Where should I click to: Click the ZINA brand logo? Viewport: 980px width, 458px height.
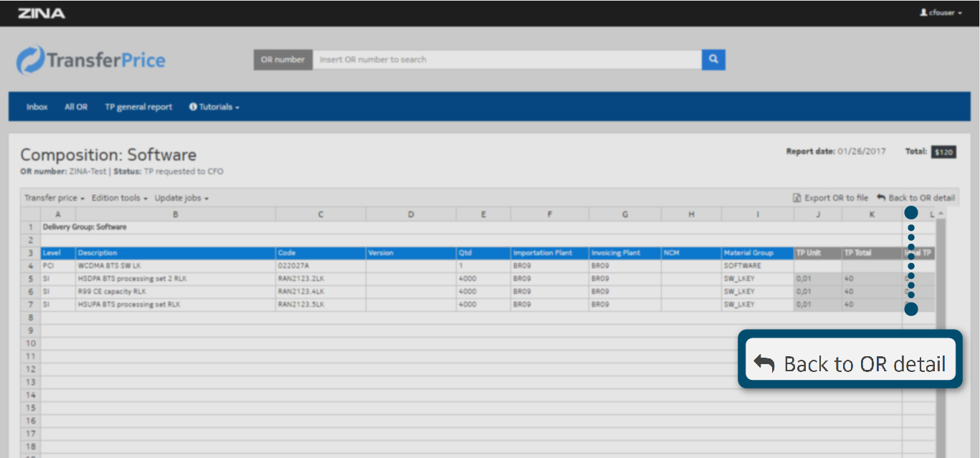41,13
